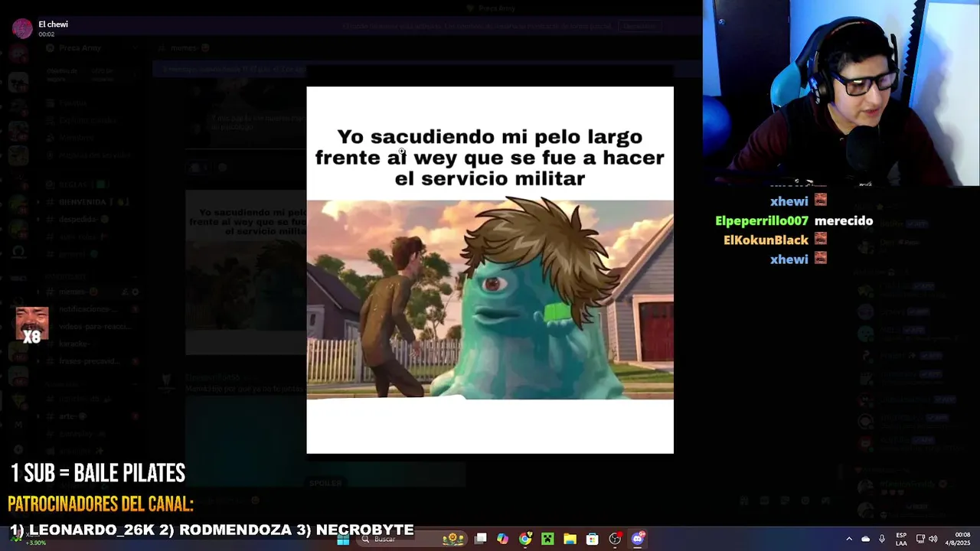Open the network tray icon
The image size is (980, 551).
920,539
